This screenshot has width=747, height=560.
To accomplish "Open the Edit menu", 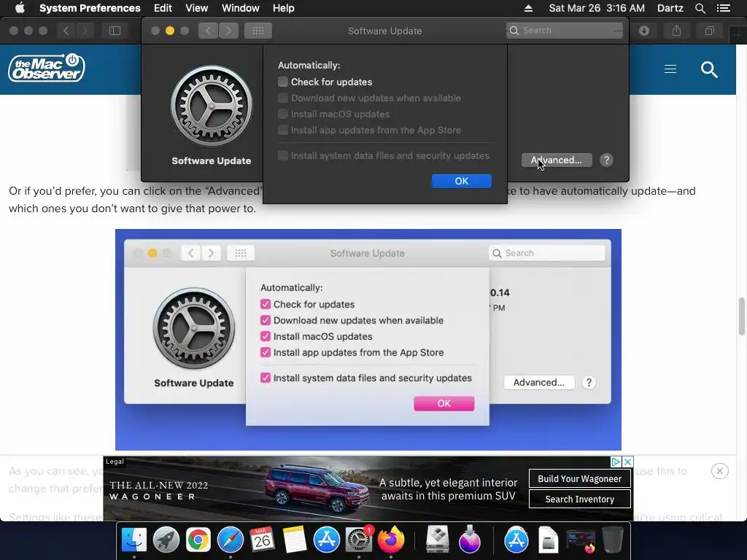I will (x=163, y=8).
